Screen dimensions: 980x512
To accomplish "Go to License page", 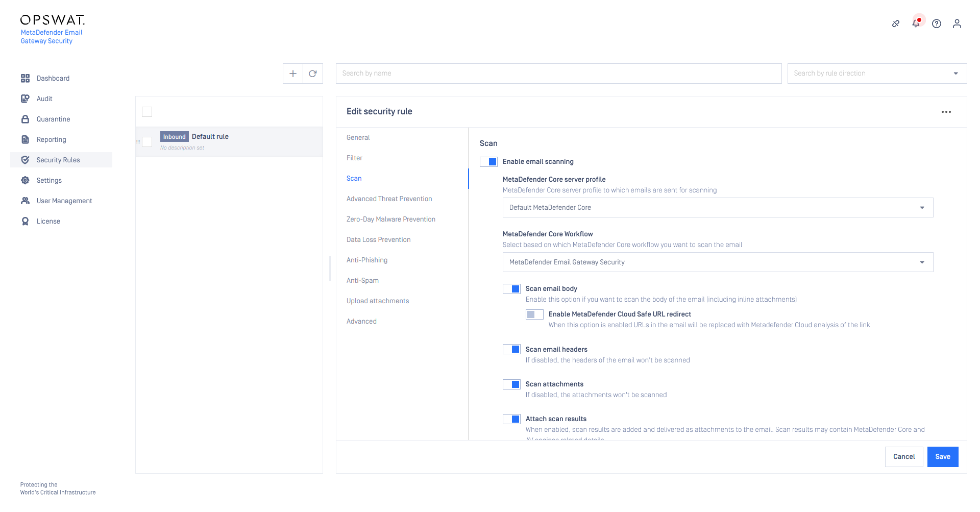I will click(x=48, y=221).
